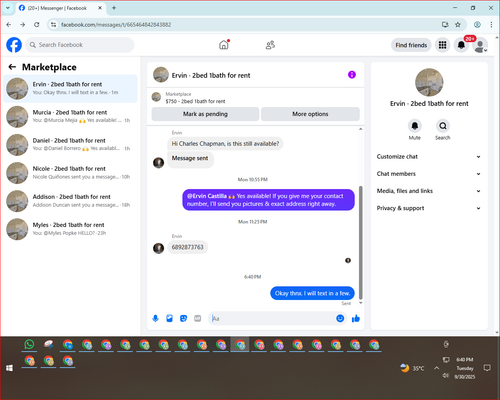Click the Mute bell icon
This screenshot has height=400, width=500.
click(x=415, y=126)
